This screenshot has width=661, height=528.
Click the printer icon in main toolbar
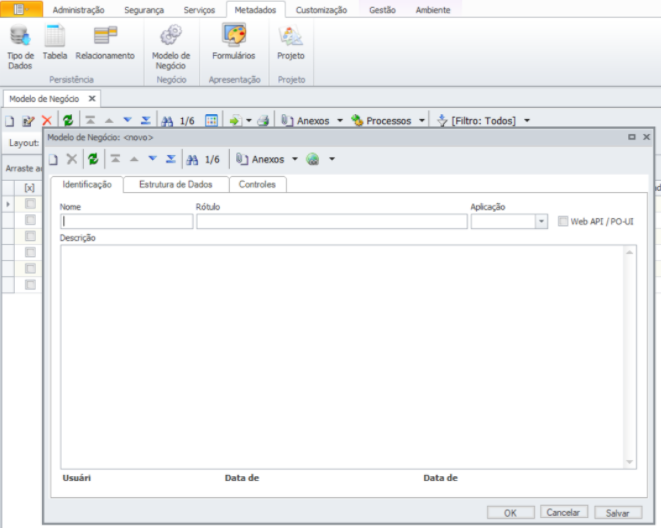[x=263, y=121]
